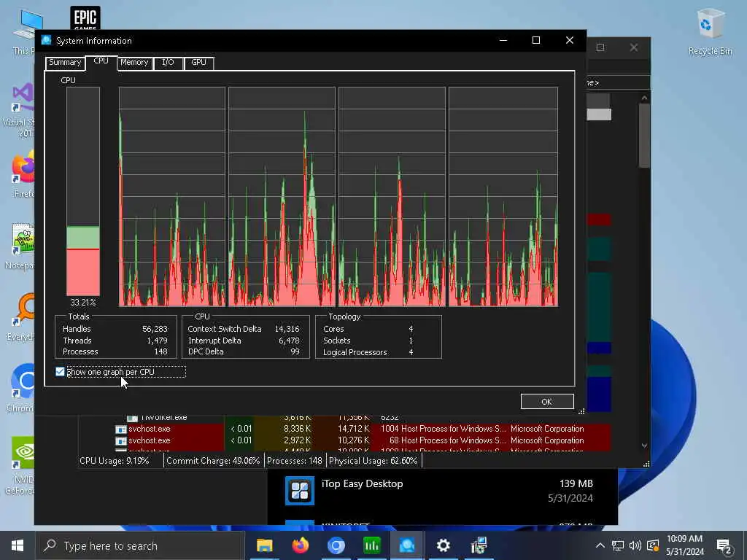The height and width of the screenshot is (560, 747).
Task: Open the Windows Start menu
Action: (x=18, y=545)
